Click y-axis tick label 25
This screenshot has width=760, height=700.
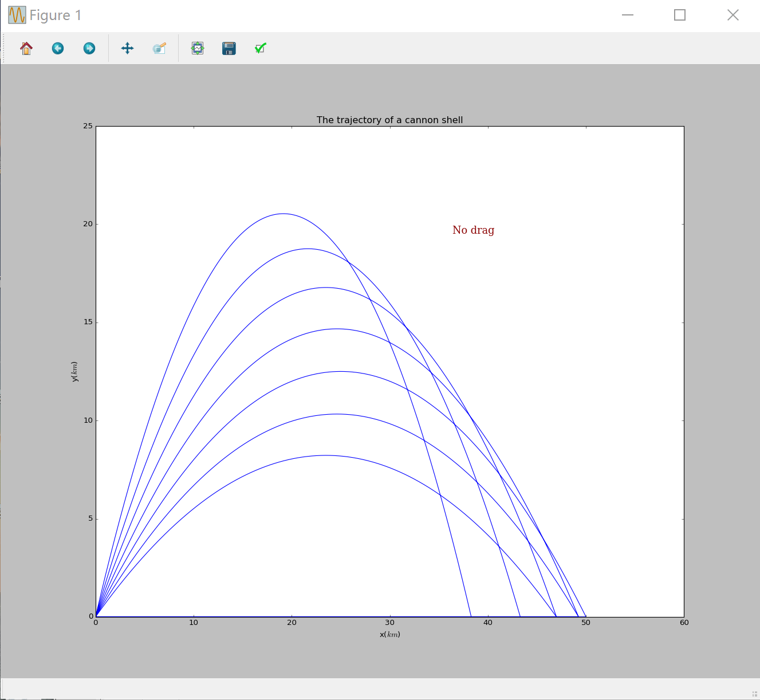point(88,126)
